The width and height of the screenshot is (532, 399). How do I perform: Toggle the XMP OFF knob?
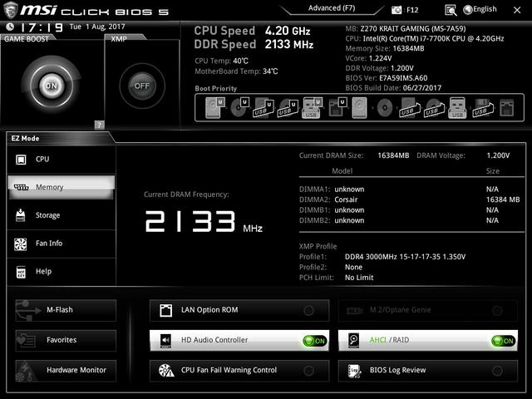tap(142, 86)
